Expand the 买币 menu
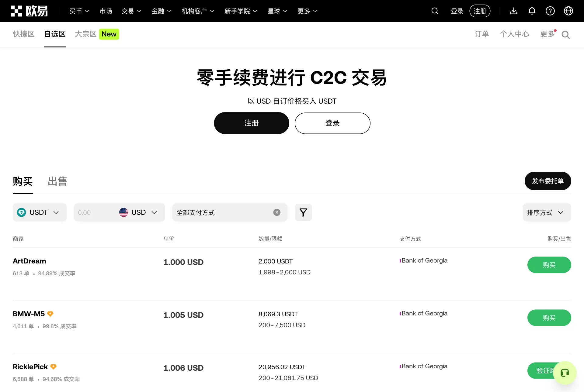 tap(79, 11)
